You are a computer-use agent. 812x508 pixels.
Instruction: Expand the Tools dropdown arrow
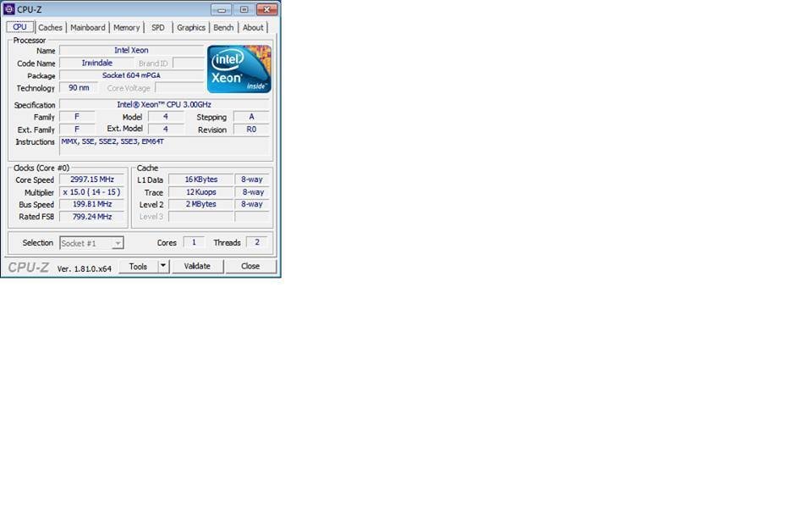163,267
